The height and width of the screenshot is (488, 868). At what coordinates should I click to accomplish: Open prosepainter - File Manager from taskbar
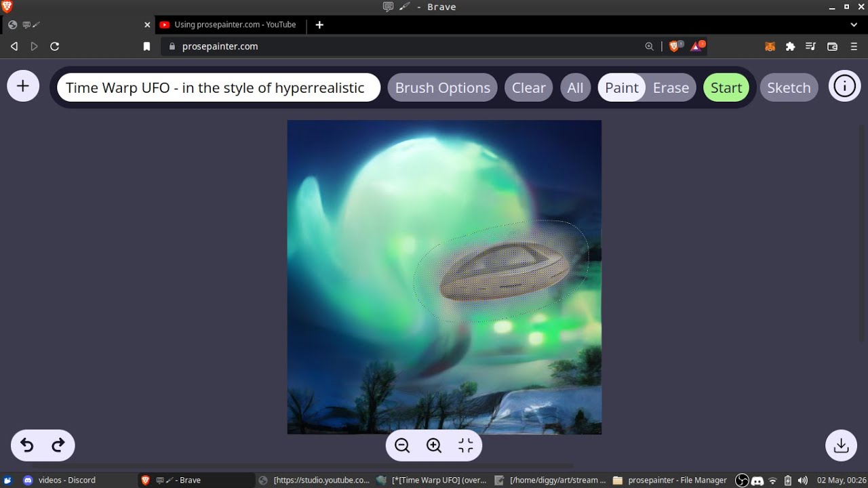670,480
